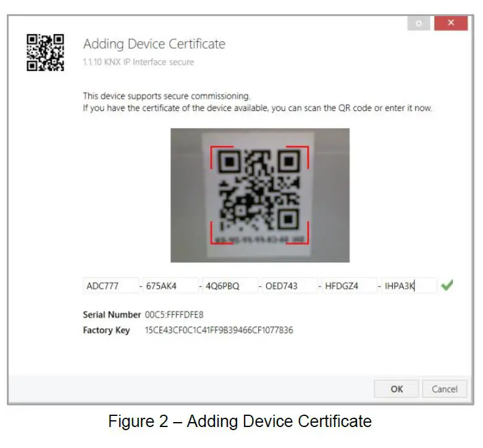Click the certificate field containing 675AK4
Viewport: 483px width, 448px height.
pos(170,286)
